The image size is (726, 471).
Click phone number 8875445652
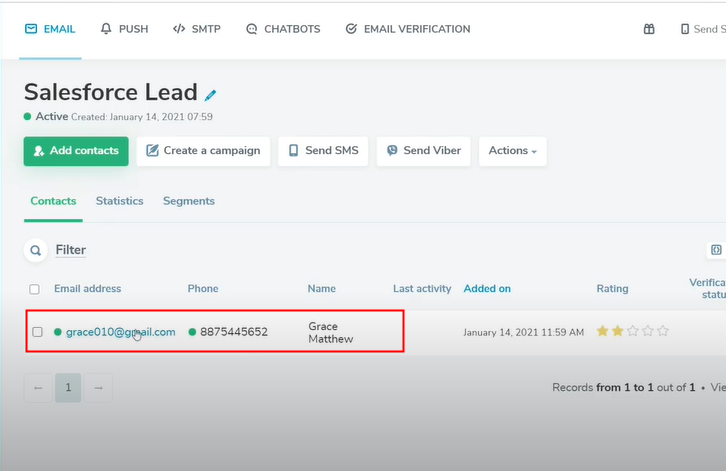click(234, 332)
